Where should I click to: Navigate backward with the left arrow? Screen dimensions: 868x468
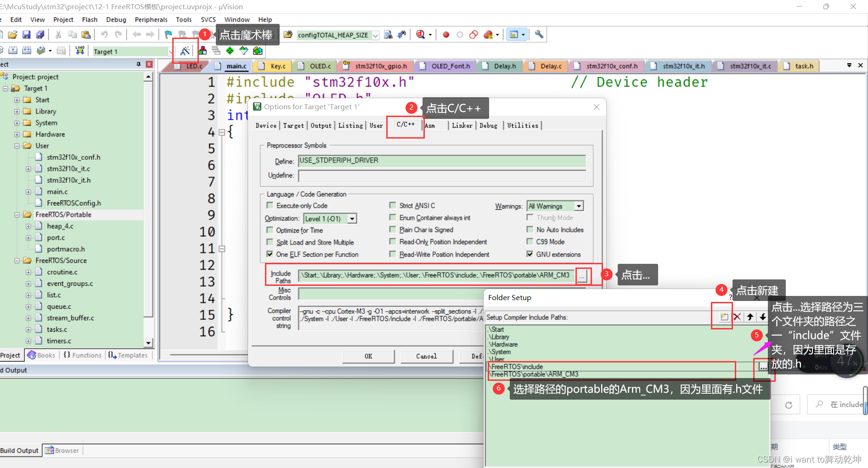click(x=136, y=34)
